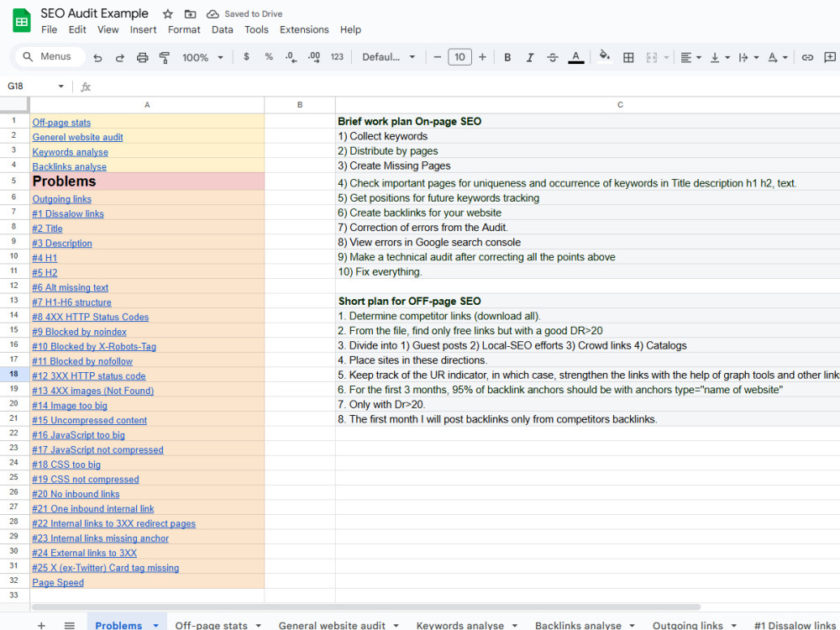Open the Insert menu
Image resolution: width=840 pixels, height=630 pixels.
tap(143, 29)
